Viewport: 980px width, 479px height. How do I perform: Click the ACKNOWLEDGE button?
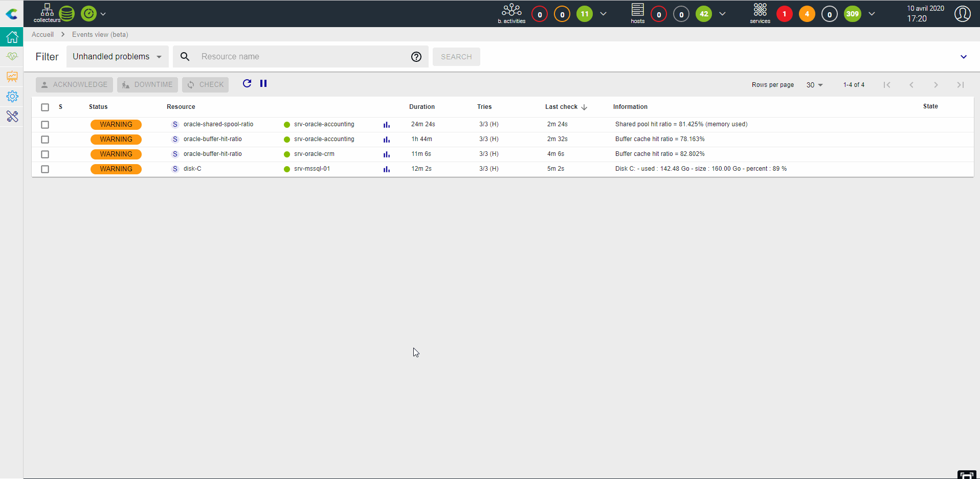pyautogui.click(x=74, y=85)
